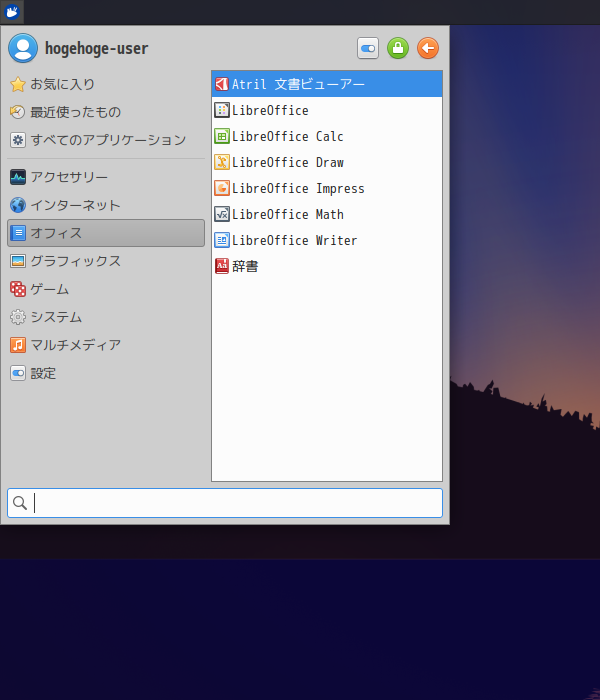Click the music note icon beside マルチメディア

point(18,345)
